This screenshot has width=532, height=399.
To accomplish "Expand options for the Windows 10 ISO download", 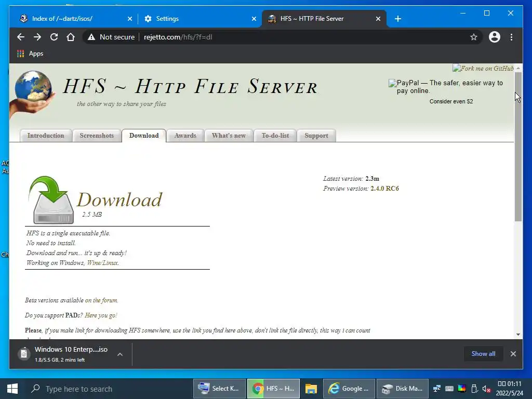I will pyautogui.click(x=120, y=354).
